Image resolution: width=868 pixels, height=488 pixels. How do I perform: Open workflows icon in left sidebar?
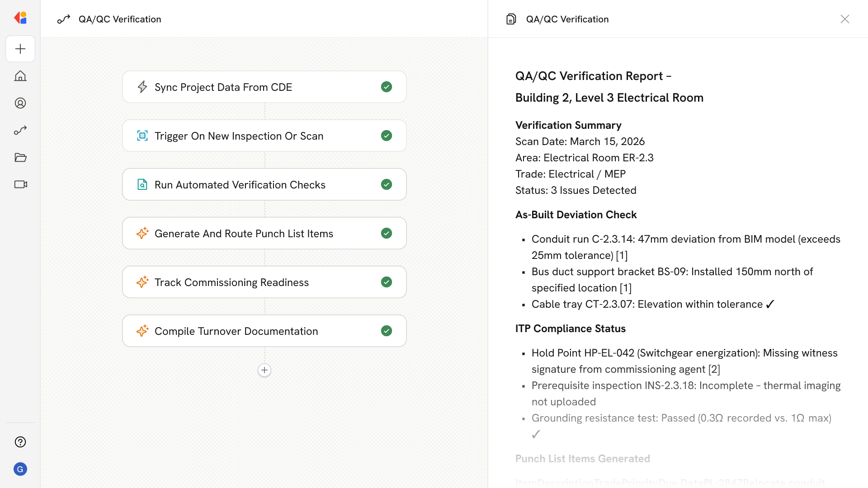[20, 130]
